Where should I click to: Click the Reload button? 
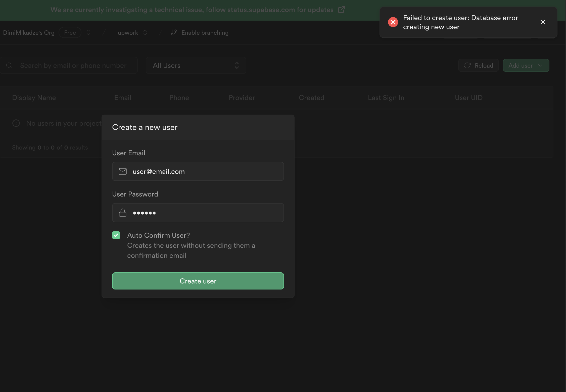(x=478, y=66)
